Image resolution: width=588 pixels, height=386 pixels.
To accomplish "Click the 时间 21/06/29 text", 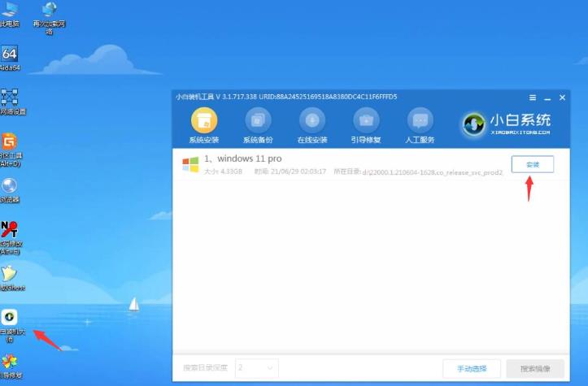I will click(x=290, y=171).
